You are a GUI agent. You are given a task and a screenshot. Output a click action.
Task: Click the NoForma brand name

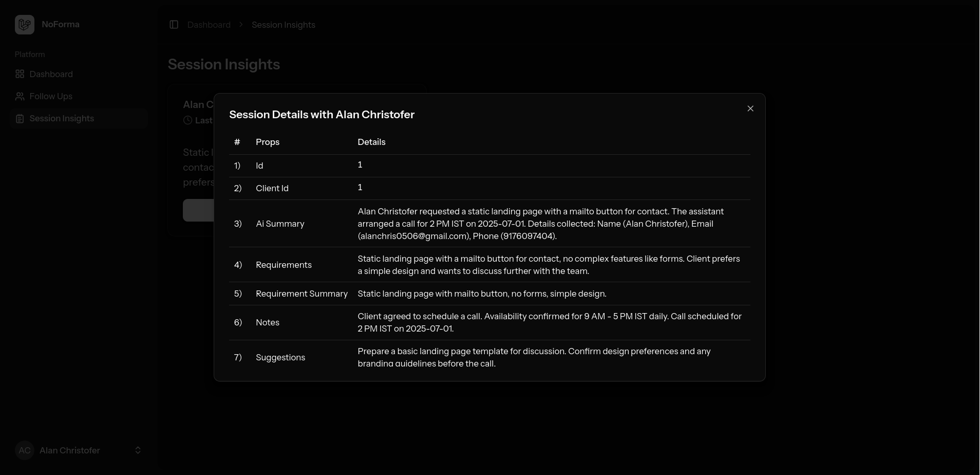61,24
